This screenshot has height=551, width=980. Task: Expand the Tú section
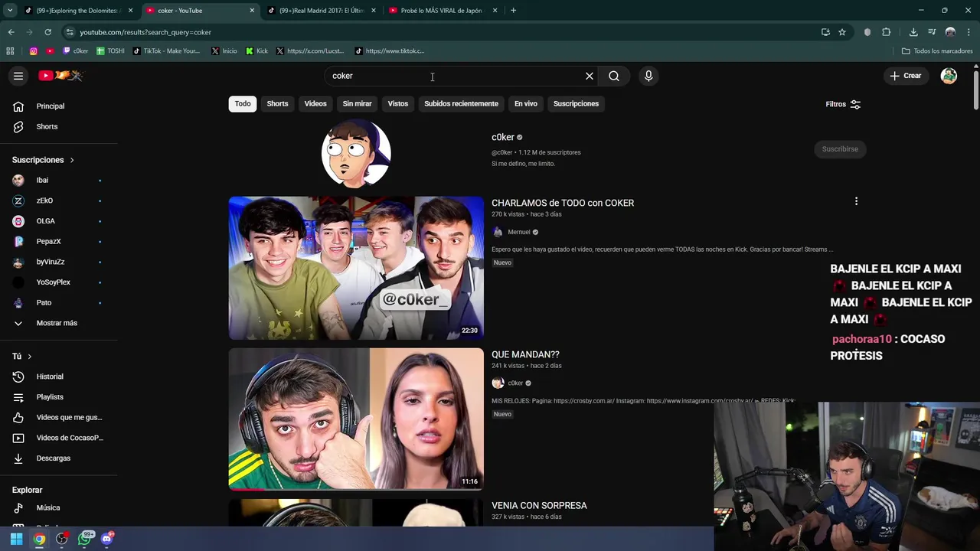point(22,357)
